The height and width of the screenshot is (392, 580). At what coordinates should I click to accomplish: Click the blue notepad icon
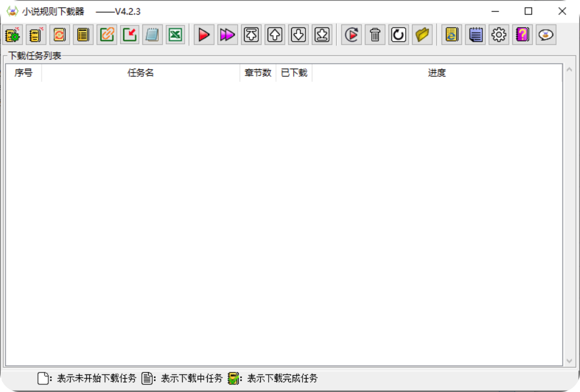pos(152,35)
